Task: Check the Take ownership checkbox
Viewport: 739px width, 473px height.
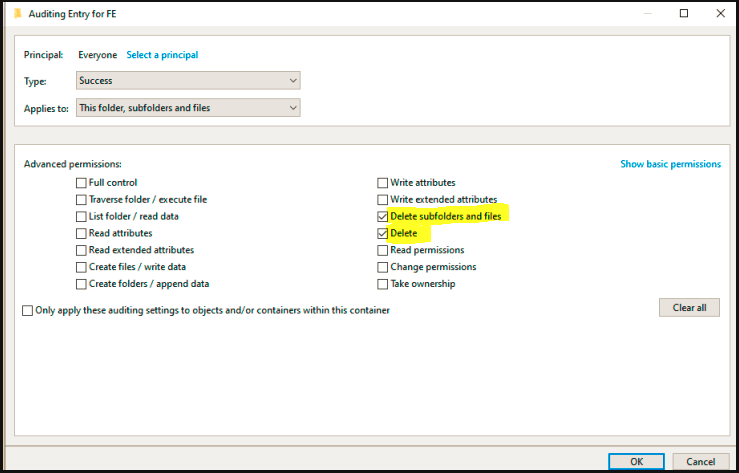Action: click(x=382, y=284)
